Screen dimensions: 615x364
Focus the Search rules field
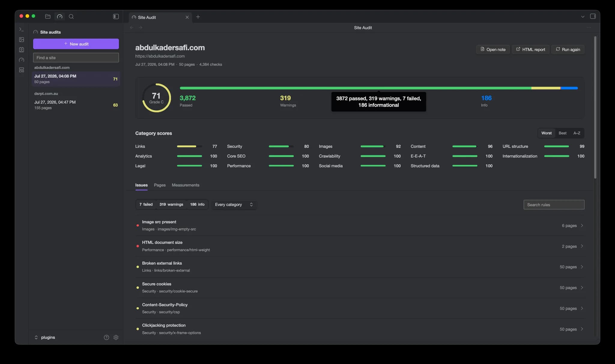[554, 205]
